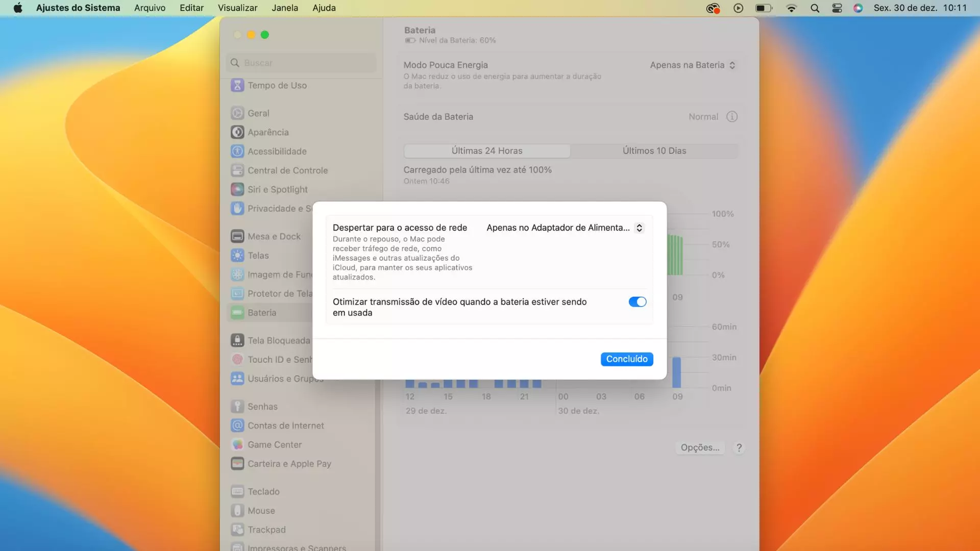Open battery Opções...
The width and height of the screenshot is (980, 551).
point(700,447)
